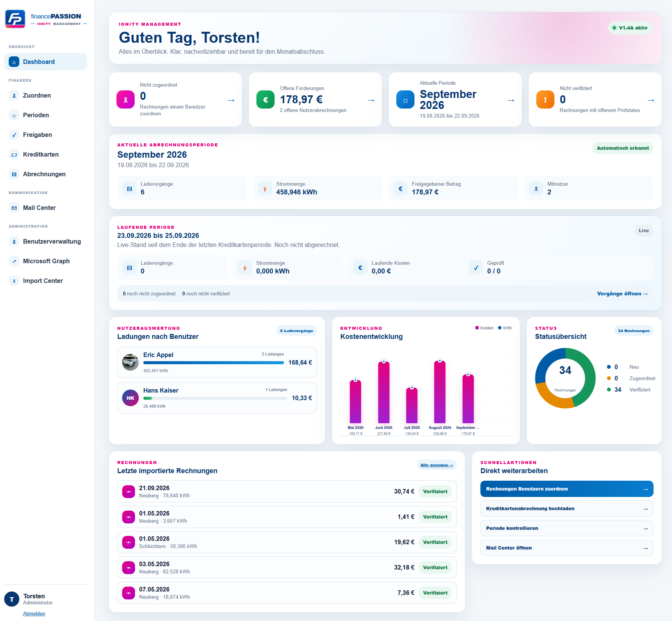Click the Benutzerverwaltung person icon
Image resolution: width=672 pixels, height=621 pixels.
[14, 241]
